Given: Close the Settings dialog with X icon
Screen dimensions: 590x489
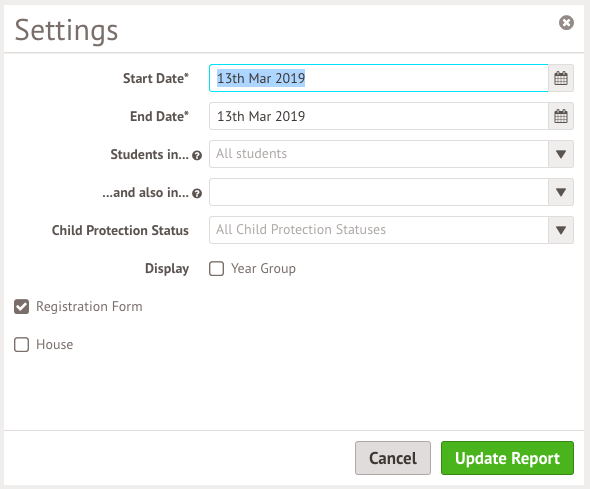Looking at the screenshot, I should point(566,23).
